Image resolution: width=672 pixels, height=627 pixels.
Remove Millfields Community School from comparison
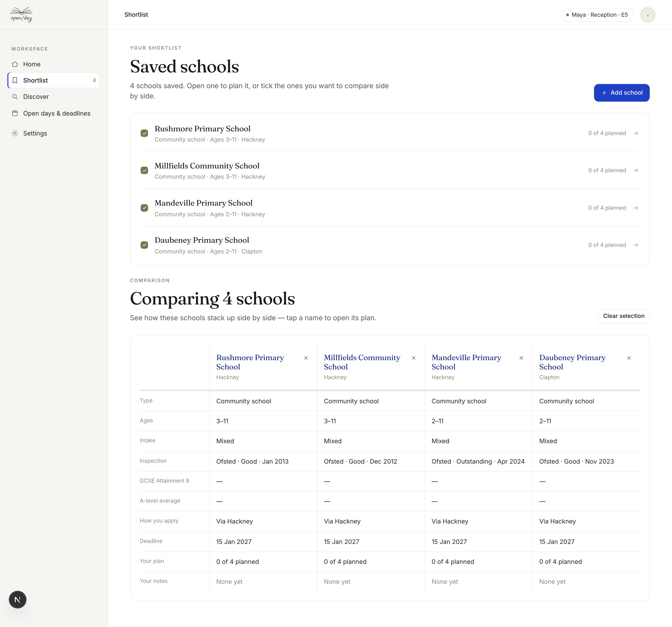(414, 358)
